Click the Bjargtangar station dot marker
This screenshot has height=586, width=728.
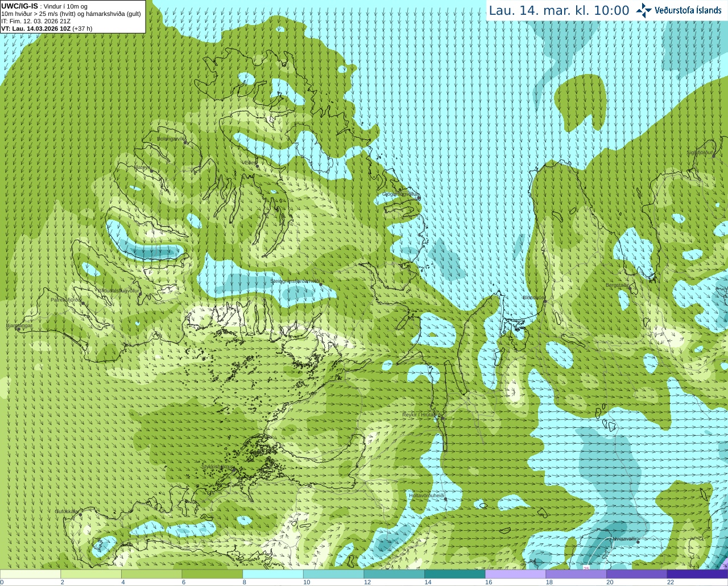(18, 329)
